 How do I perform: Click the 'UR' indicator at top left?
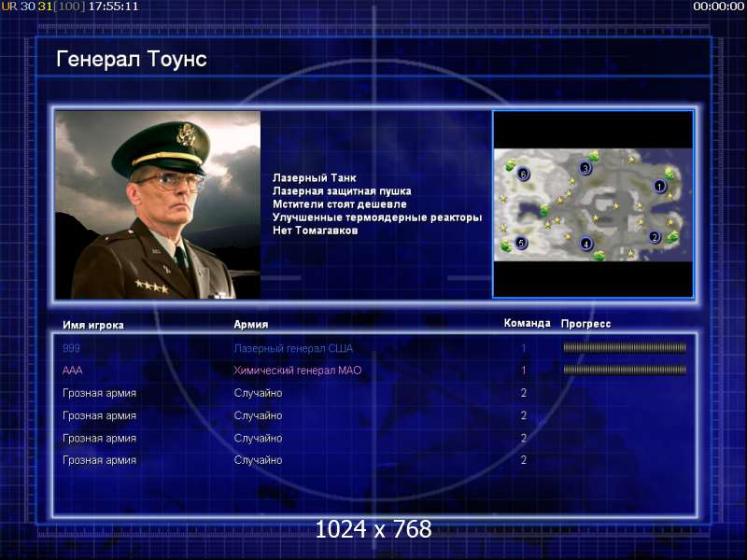pyautogui.click(x=9, y=7)
